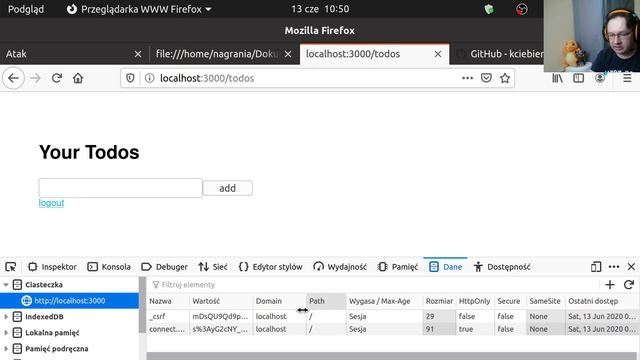640x360 pixels.
Task: Open the Library toolbar icon
Action: pyautogui.click(x=557, y=78)
